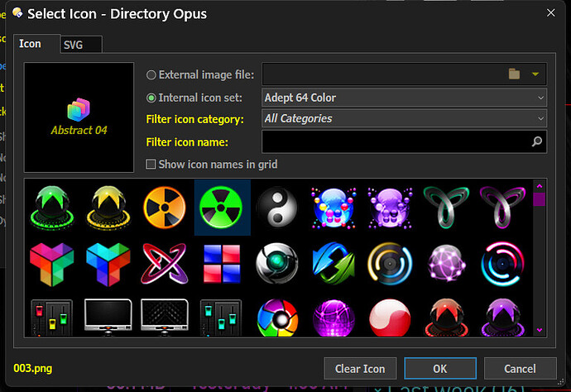Select the red and white glossy ball icon
The image size is (571, 392).
pyautogui.click(x=390, y=318)
